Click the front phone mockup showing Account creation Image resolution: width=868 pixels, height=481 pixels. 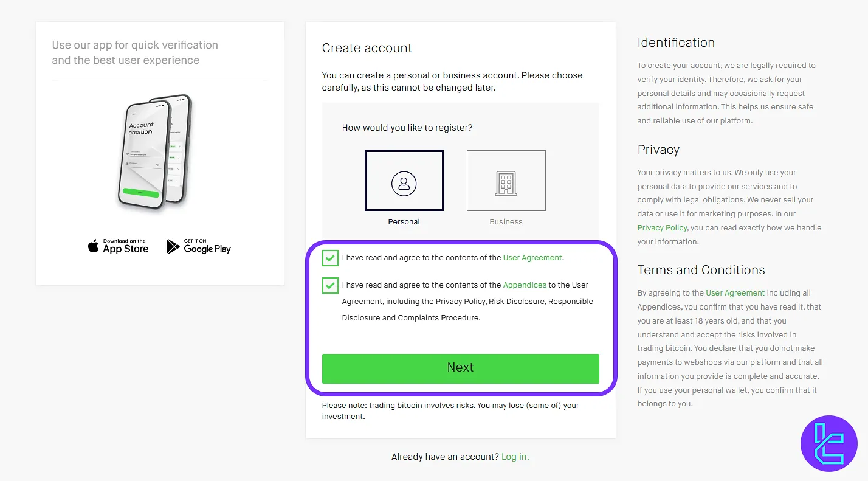(x=142, y=155)
